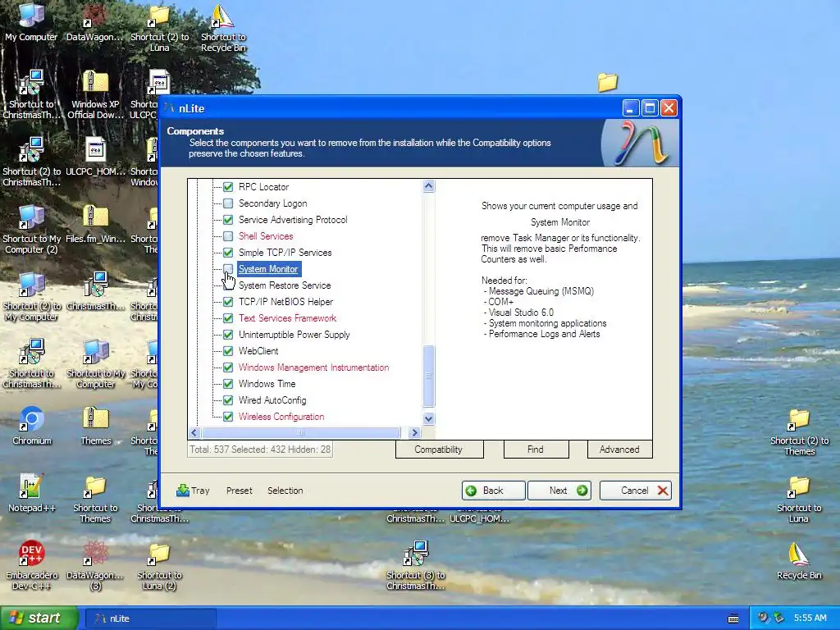Open the unnamed folder above nLite window
Image resolution: width=840 pixels, height=630 pixels.
608,82
